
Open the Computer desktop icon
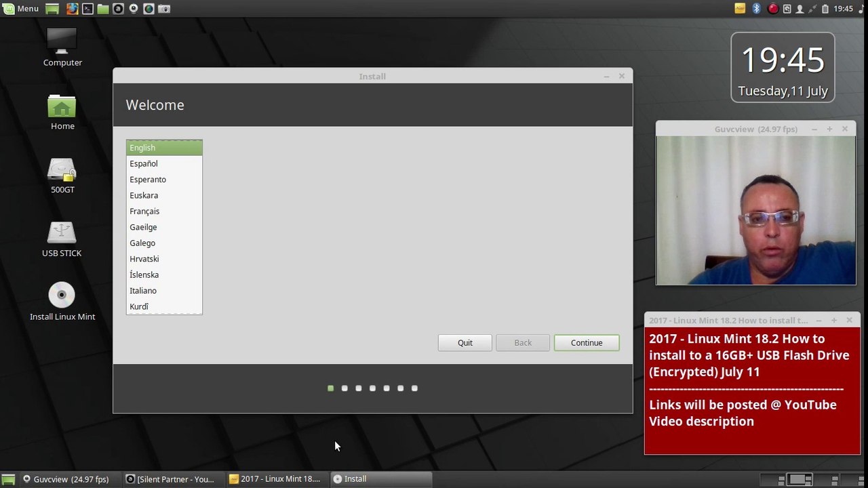click(x=62, y=47)
